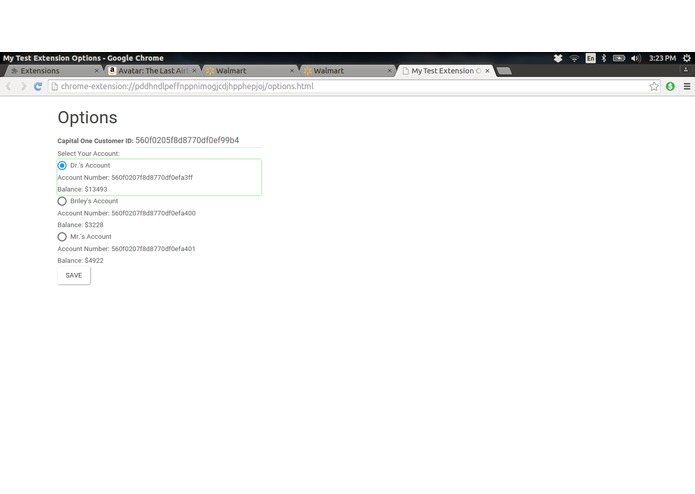Image resolution: width=695 pixels, height=494 pixels.
Task: Select Dr.'s Account radio button
Action: point(62,165)
